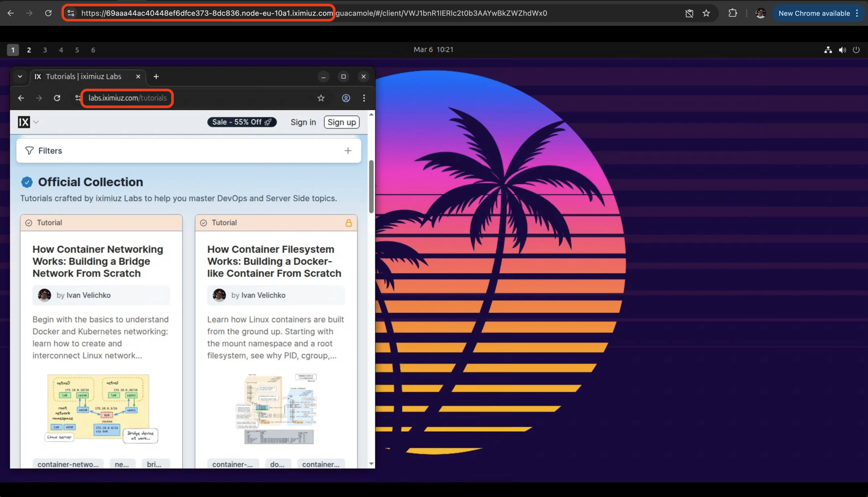The image size is (868, 497).
Task: Click the Sign up button
Action: 342,122
